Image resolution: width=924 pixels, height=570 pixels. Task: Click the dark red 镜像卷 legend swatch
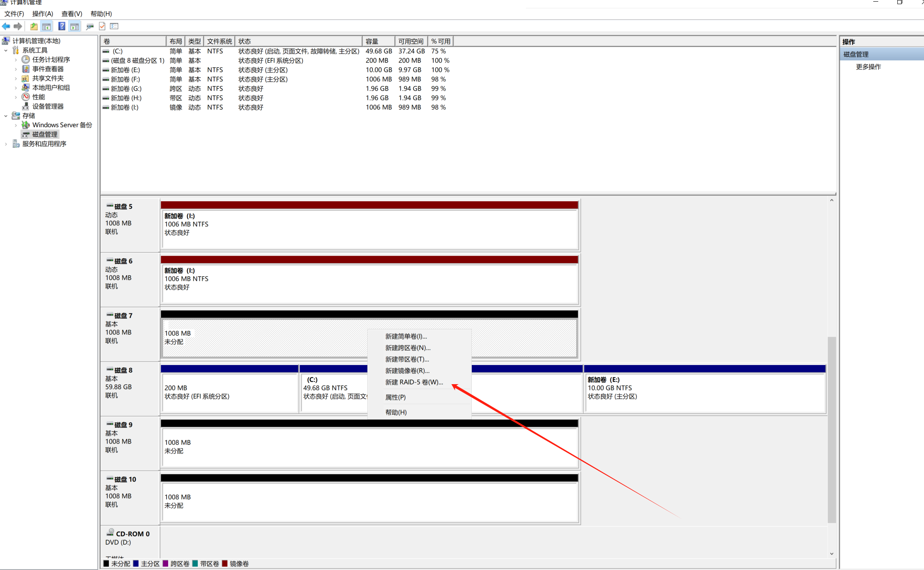pyautogui.click(x=225, y=564)
